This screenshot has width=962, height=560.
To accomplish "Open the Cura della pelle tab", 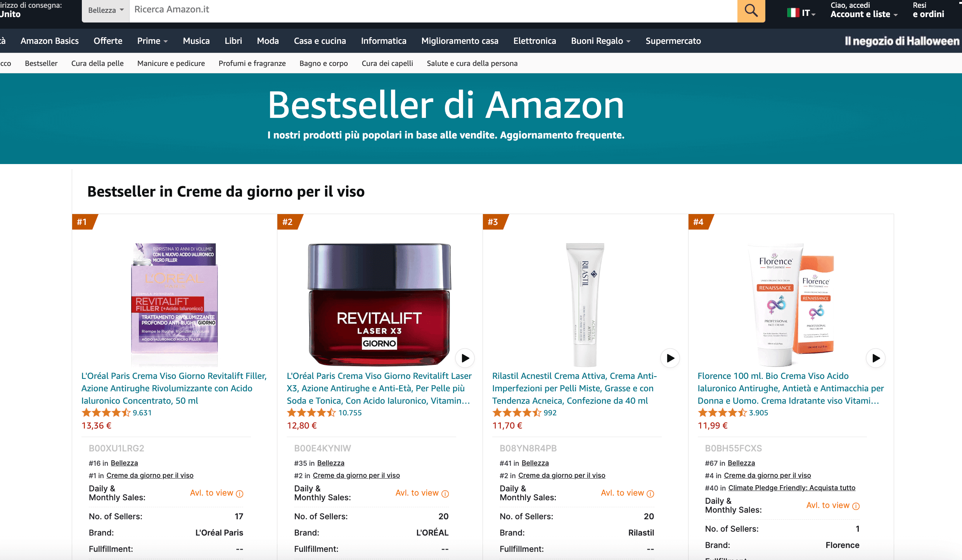I will tap(97, 63).
